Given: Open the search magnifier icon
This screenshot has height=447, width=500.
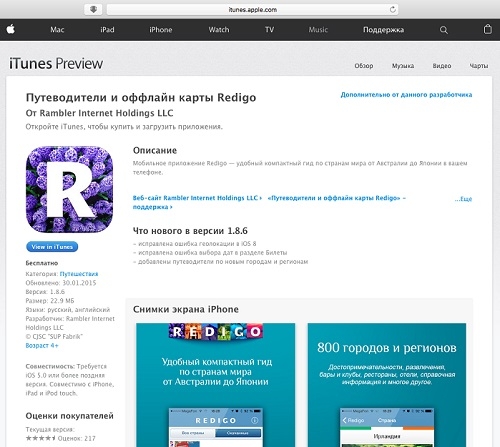Looking at the screenshot, I should [x=444, y=30].
